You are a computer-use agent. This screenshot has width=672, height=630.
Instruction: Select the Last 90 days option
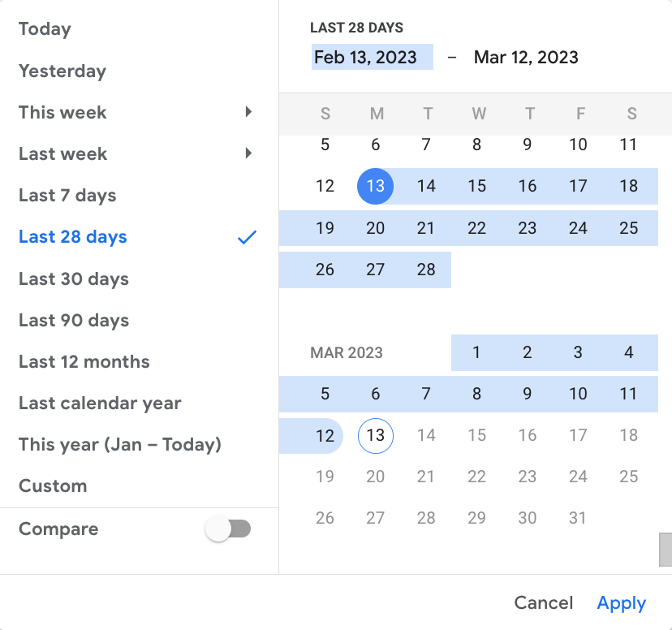(73, 320)
